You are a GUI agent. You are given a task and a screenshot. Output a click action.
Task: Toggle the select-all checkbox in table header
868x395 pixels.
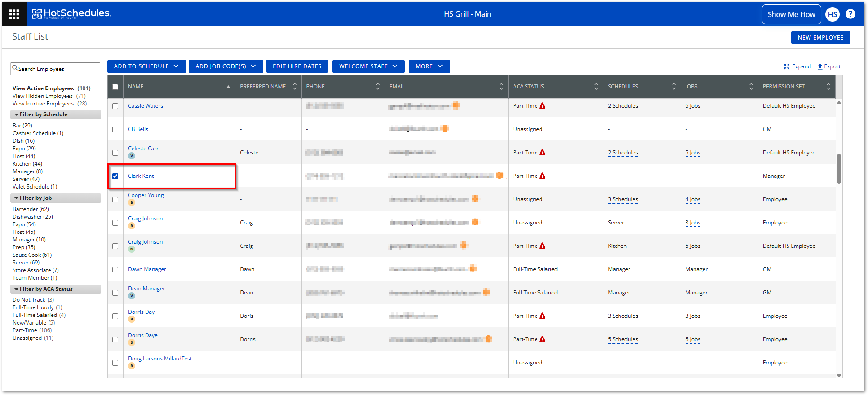tap(115, 87)
